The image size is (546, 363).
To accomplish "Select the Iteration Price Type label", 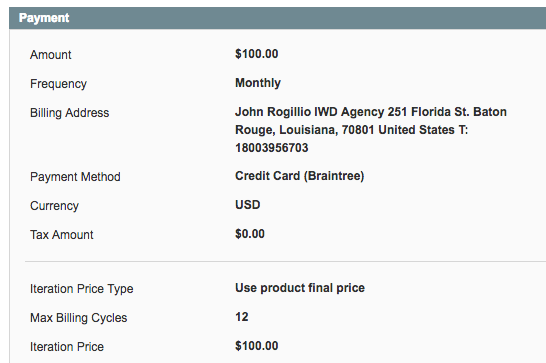I will tap(81, 289).
